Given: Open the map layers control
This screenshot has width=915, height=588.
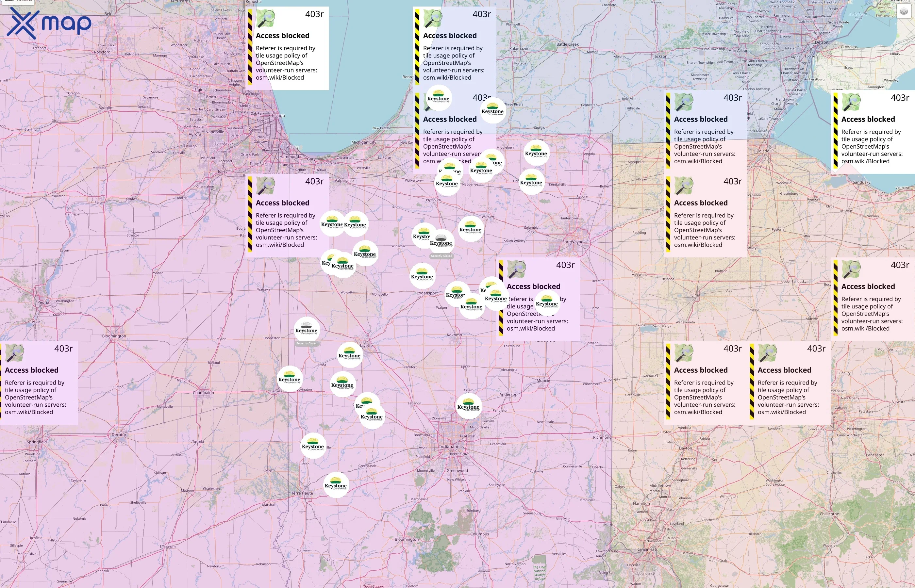Looking at the screenshot, I should tap(904, 12).
